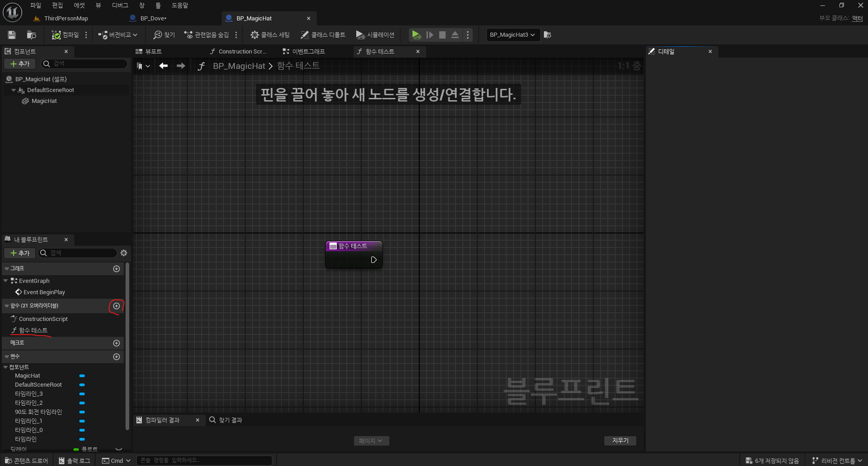
Task: Click 추가 in components panel
Action: (x=20, y=64)
